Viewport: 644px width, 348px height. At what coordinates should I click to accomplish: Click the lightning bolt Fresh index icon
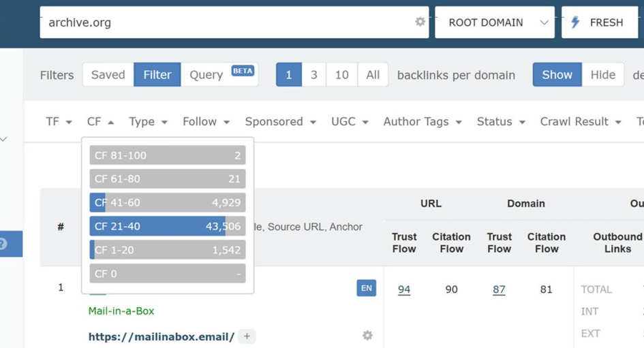576,22
